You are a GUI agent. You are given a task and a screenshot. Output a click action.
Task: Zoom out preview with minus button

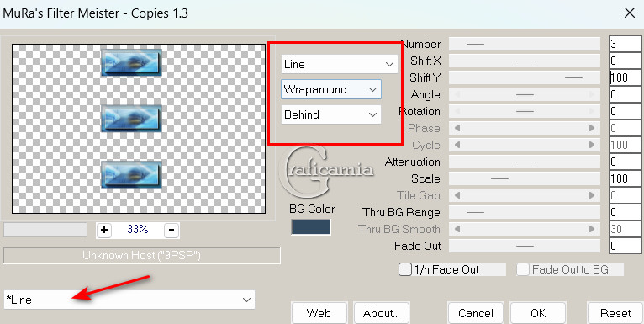click(x=172, y=230)
